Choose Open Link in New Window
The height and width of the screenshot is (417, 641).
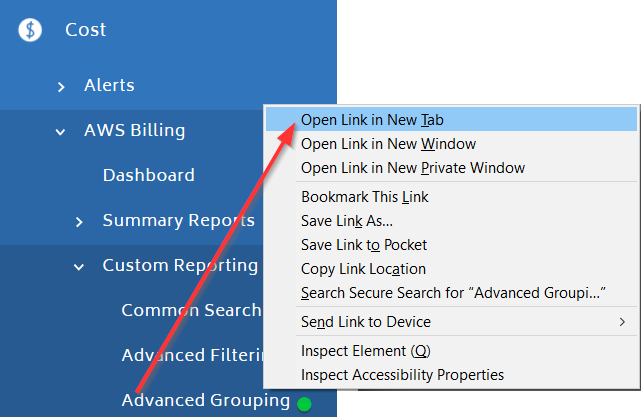[x=451, y=144]
